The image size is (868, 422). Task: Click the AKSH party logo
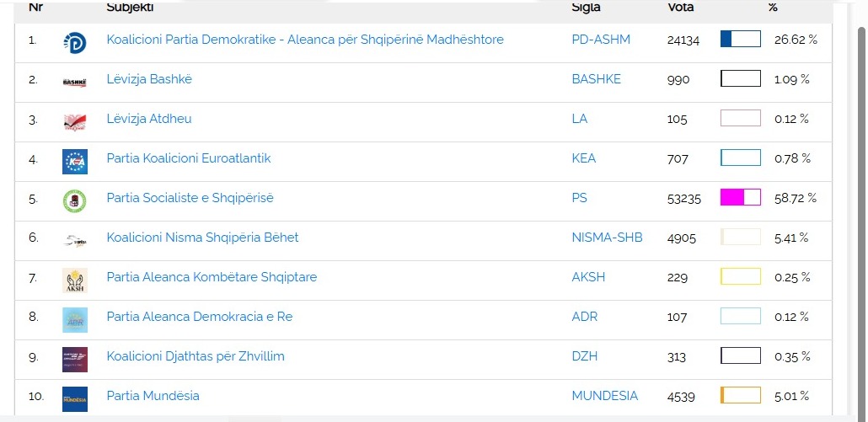(75, 279)
